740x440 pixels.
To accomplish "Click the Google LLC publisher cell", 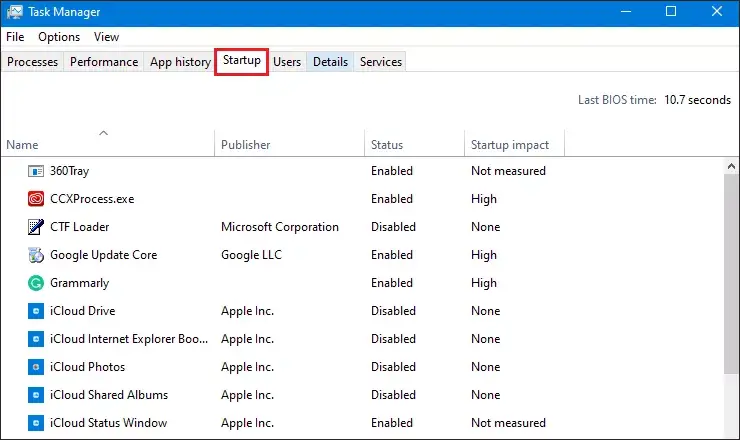I will tap(251, 255).
